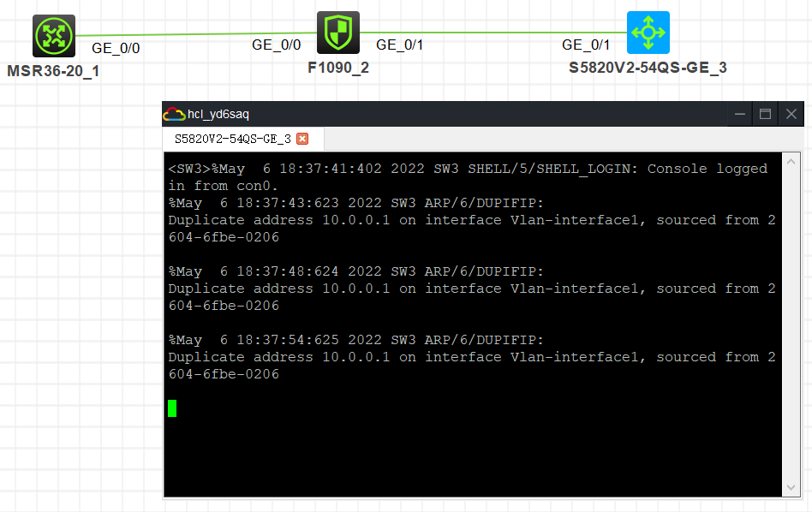This screenshot has width=812, height=512.
Task: Click the terminal scrollbar up arrow
Action: click(x=791, y=162)
